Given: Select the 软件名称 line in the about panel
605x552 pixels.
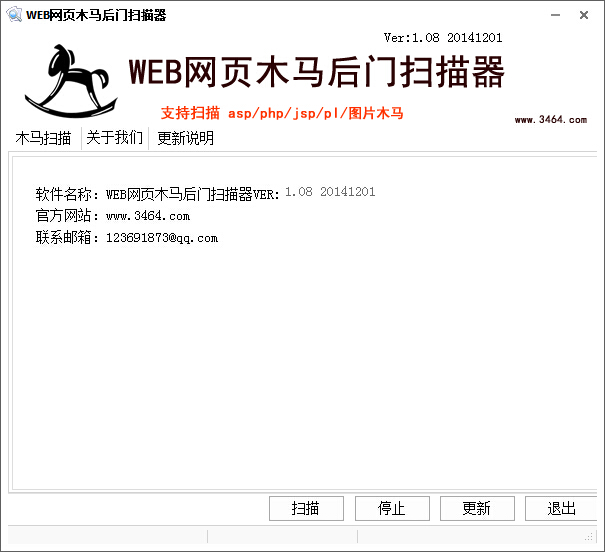Looking at the screenshot, I should (x=205, y=193).
